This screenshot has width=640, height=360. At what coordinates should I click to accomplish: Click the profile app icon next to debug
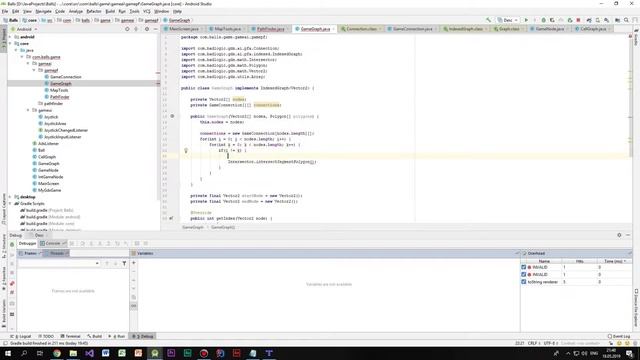[x=552, y=20]
